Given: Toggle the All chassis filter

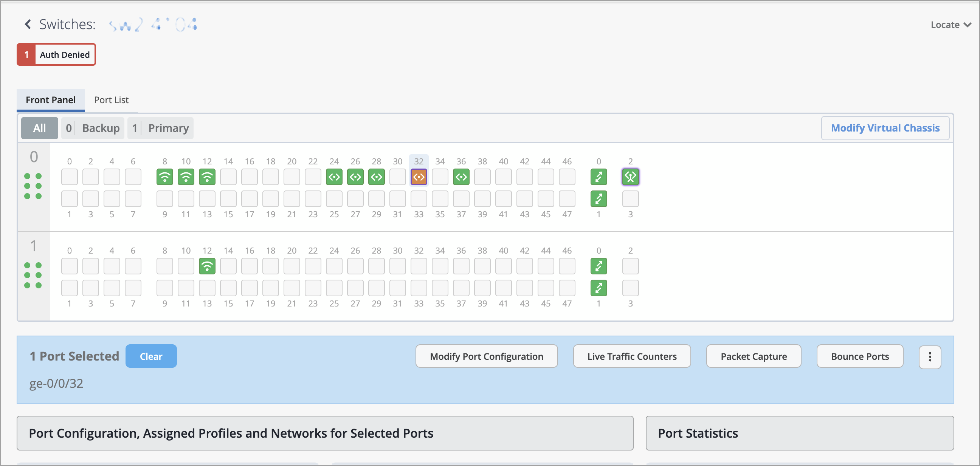Looking at the screenshot, I should 40,128.
